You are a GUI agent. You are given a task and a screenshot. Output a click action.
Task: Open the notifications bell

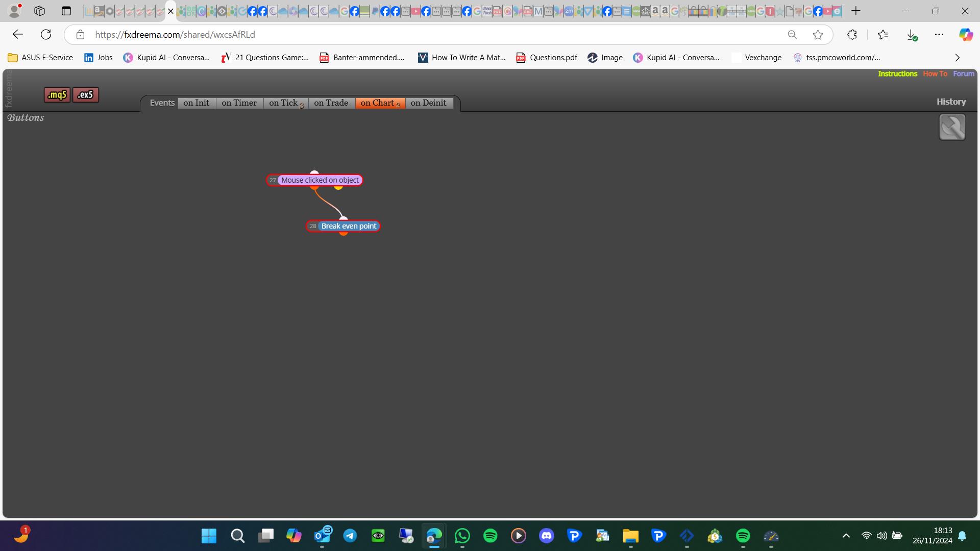tap(962, 536)
